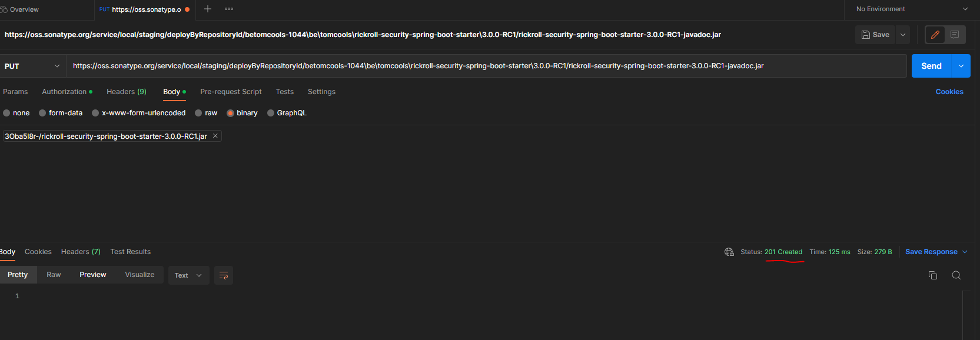
Task: Open the comments panel icon
Action: [x=954, y=35]
